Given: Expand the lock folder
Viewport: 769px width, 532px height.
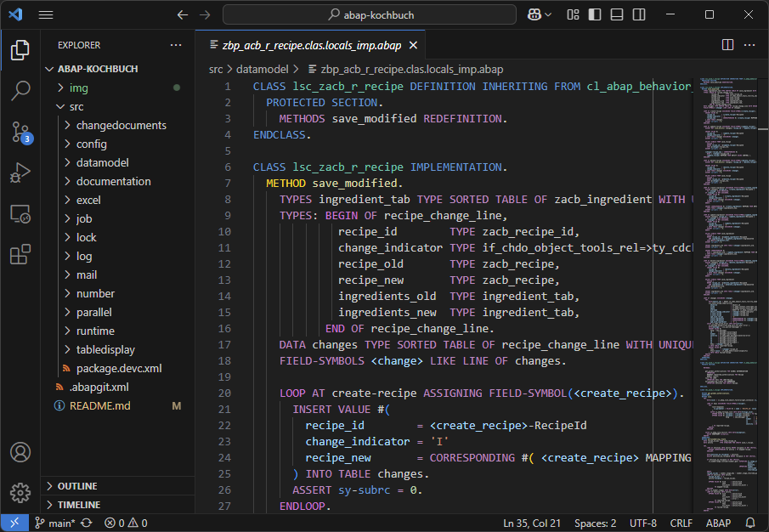Looking at the screenshot, I should [119, 237].
